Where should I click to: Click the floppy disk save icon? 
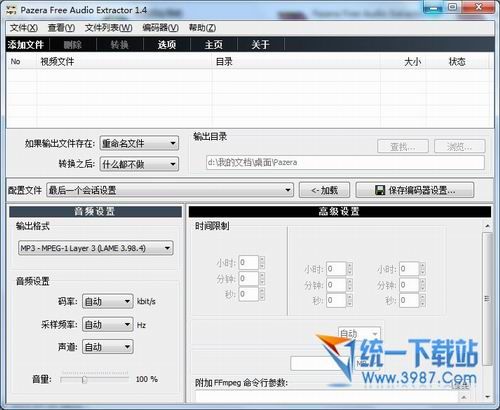(380, 190)
